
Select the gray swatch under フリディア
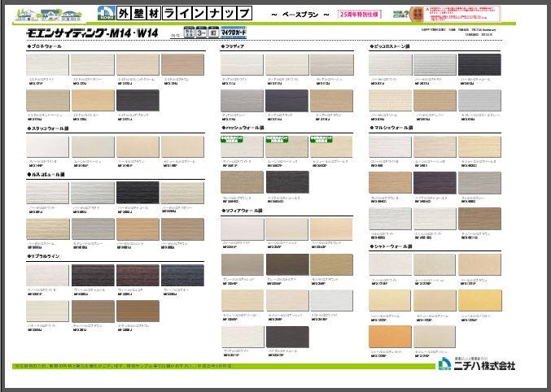click(x=242, y=101)
